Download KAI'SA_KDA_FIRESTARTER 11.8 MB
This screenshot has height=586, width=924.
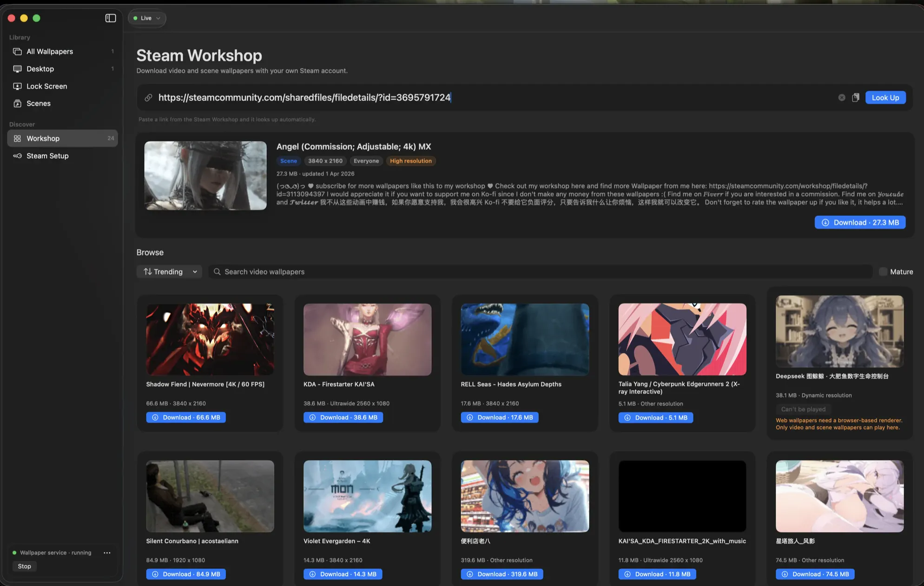pos(657,574)
